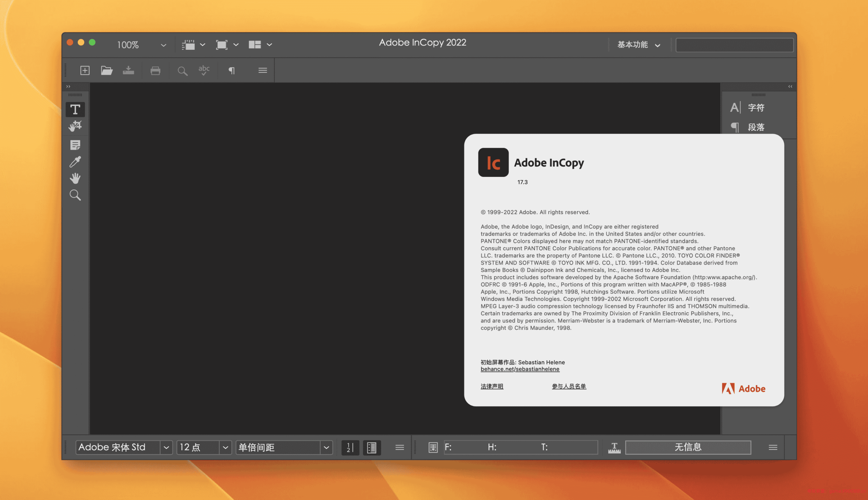Select the Zoom tool
Screen dimensions: 868x500
pyautogui.click(x=75, y=195)
